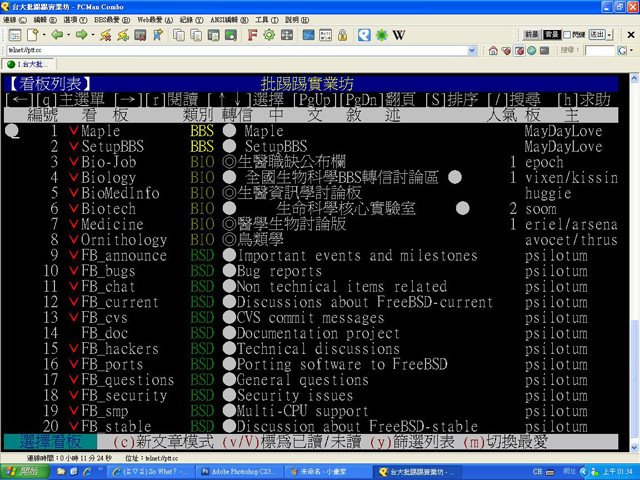Click the Biology board row
This screenshot has height=480, width=640.
(x=311, y=178)
